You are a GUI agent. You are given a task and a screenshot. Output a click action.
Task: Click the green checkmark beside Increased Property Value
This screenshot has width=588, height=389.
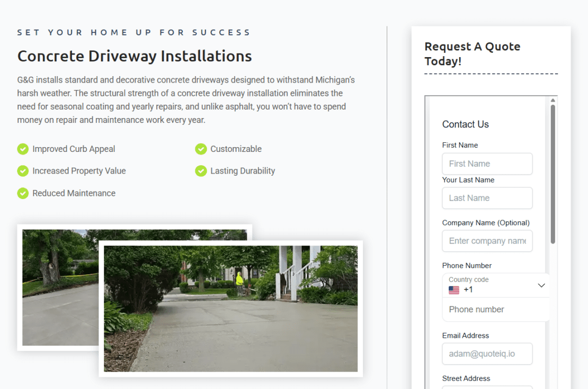(23, 171)
